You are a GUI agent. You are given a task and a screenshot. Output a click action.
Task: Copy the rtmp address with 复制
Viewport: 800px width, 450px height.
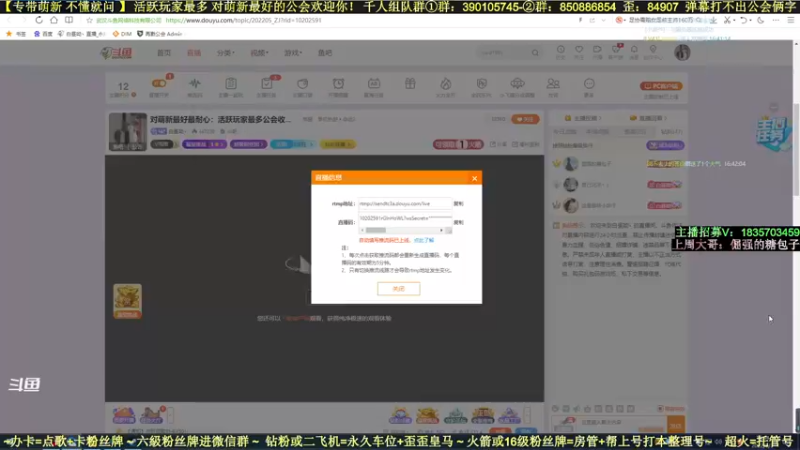click(458, 204)
